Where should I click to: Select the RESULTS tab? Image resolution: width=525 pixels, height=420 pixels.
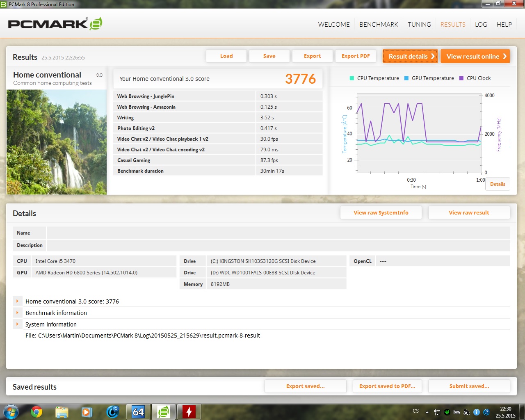[453, 24]
